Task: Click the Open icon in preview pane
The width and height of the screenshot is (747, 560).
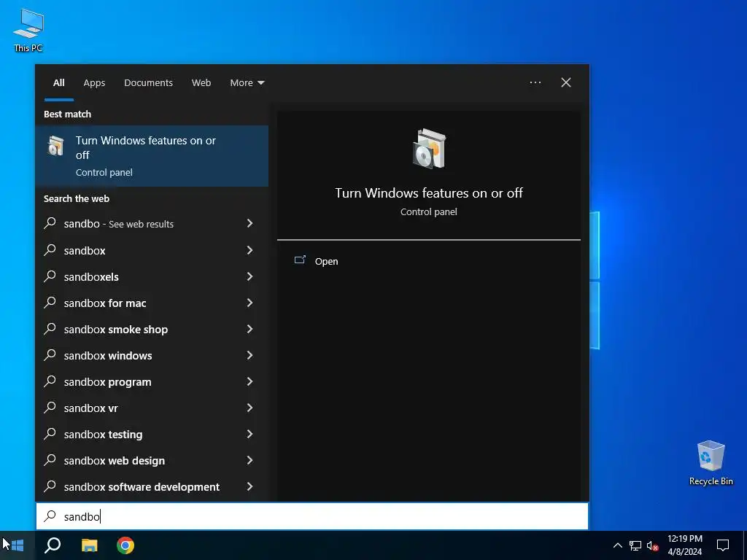Action: click(300, 260)
